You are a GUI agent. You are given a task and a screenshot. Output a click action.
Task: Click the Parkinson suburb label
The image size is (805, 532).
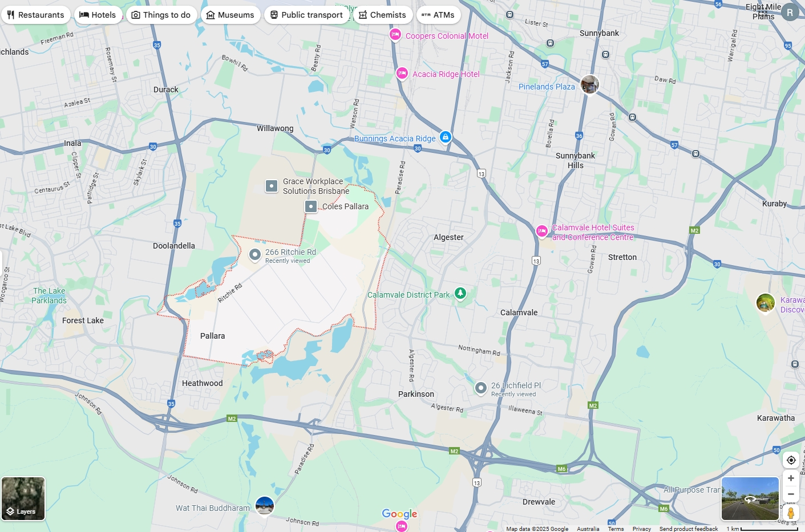pyautogui.click(x=416, y=394)
